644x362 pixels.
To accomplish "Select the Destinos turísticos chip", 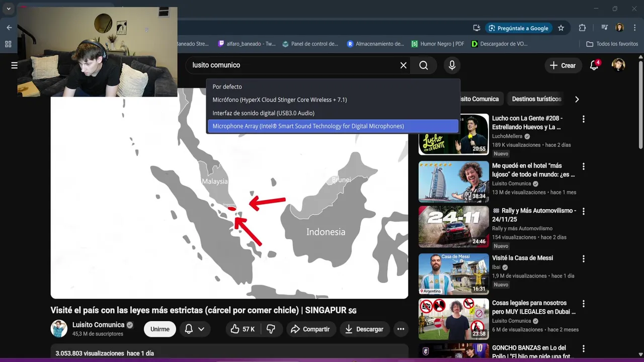I will pos(536,99).
